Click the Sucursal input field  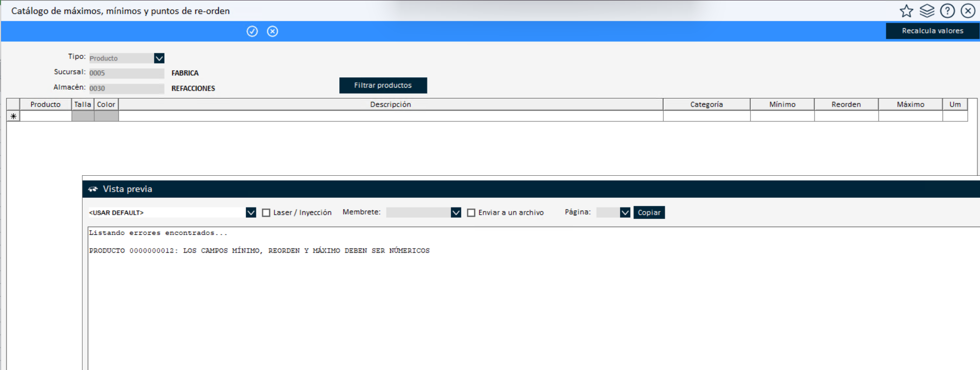point(127,73)
